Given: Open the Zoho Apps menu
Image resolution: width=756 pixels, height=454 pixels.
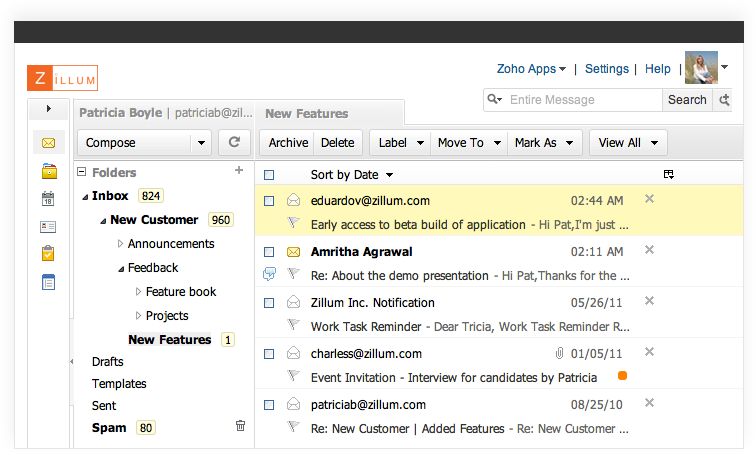Looking at the screenshot, I should [x=531, y=69].
